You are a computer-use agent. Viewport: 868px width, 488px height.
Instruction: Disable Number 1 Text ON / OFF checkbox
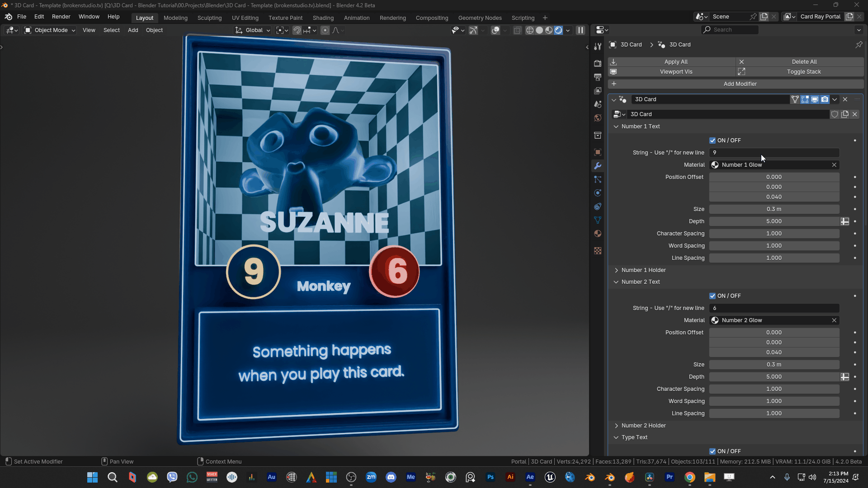click(x=712, y=141)
